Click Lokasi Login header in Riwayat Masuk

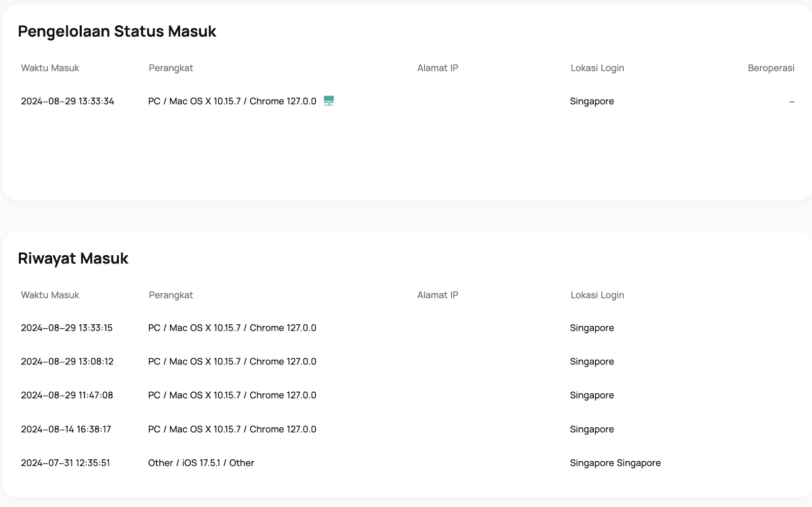(597, 295)
